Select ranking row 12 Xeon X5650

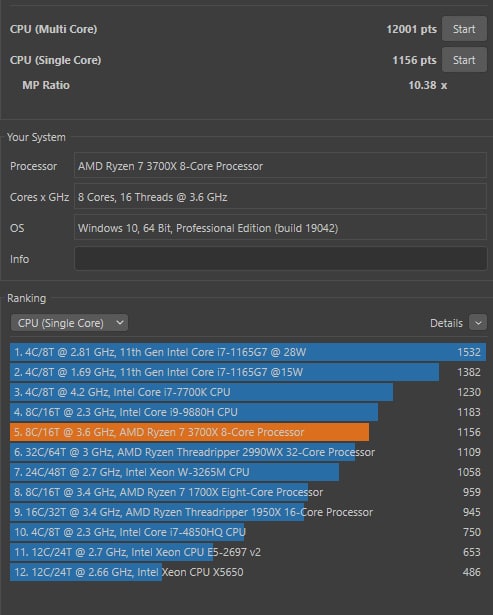(248, 572)
